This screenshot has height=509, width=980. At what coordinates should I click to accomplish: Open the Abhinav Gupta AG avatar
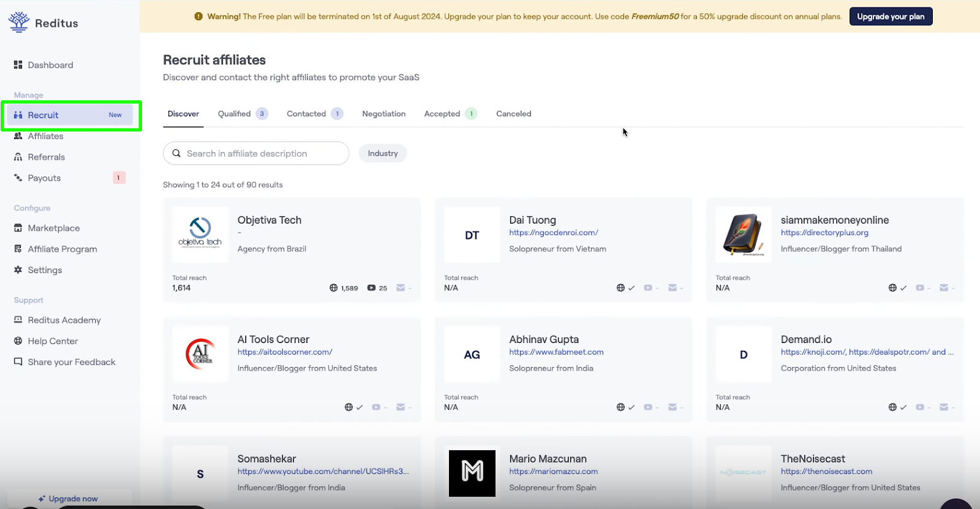tap(472, 354)
